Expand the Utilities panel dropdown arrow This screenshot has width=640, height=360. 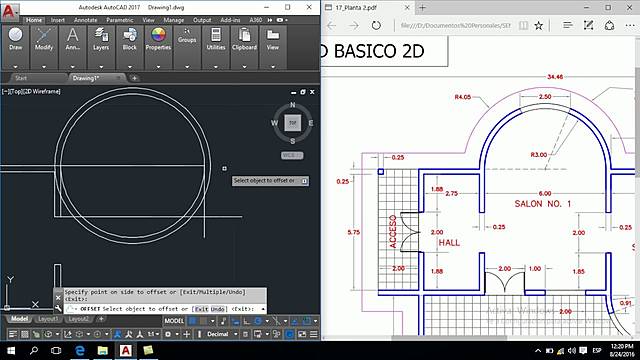coord(216,67)
